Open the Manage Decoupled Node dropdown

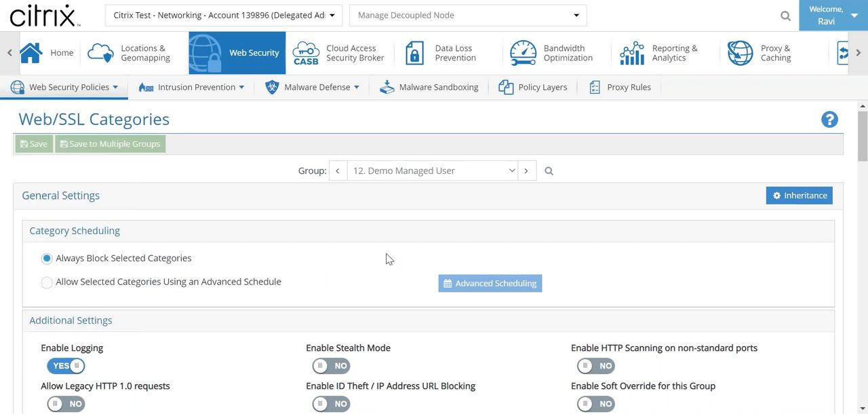[x=468, y=16]
